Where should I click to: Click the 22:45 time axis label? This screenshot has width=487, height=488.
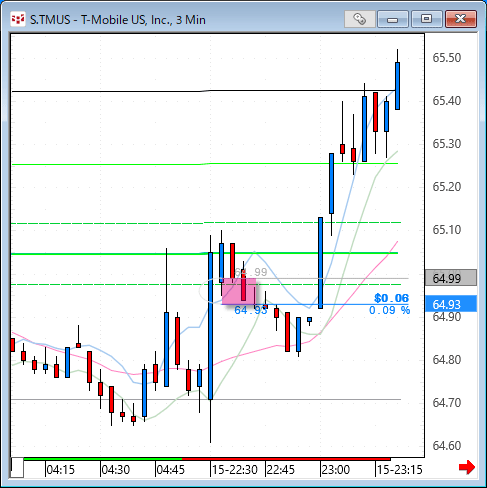[281, 470]
